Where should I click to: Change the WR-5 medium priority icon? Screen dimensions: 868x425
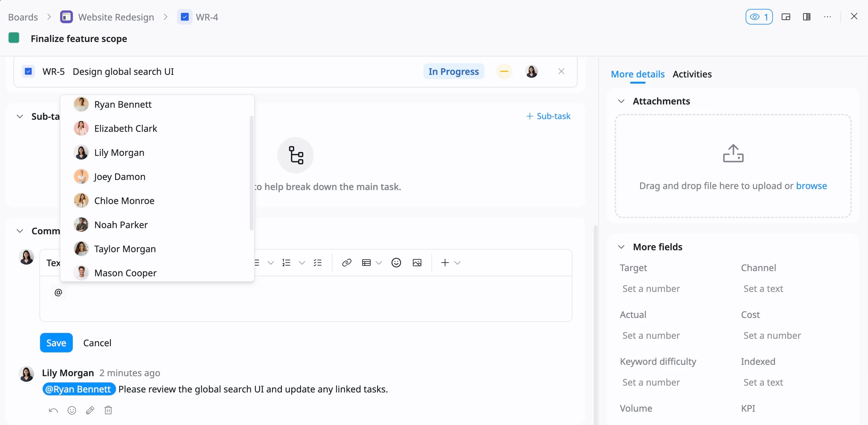point(504,72)
